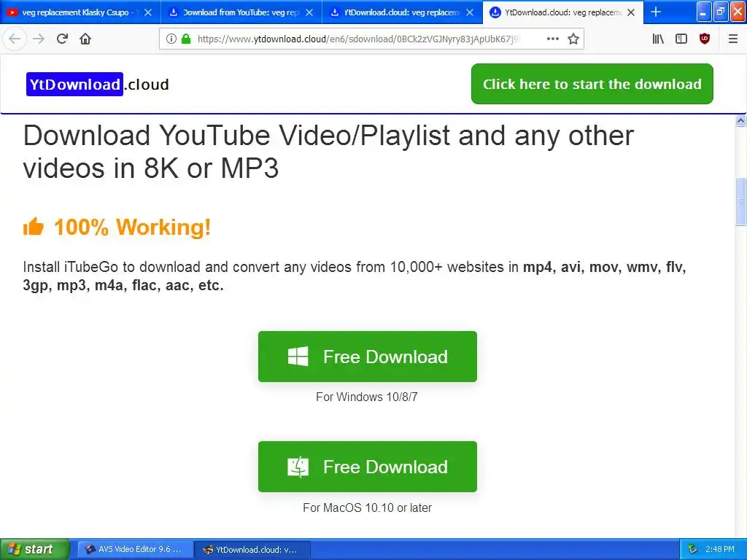This screenshot has width=747, height=560.
Task: Click the page scrollbar up arrow
Action: pos(741,121)
